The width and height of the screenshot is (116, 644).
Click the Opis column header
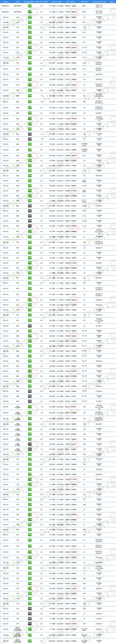[x=111, y=1]
